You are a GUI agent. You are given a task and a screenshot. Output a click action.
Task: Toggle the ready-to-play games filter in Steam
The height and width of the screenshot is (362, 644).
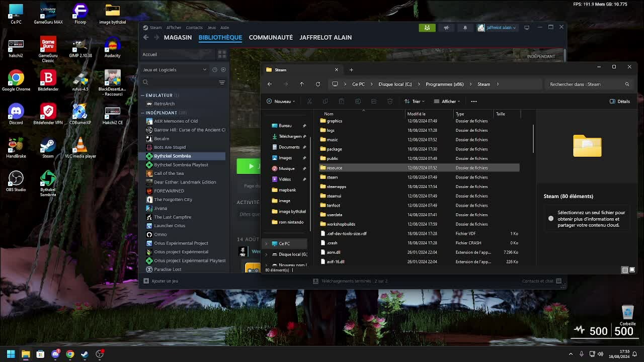point(223,70)
